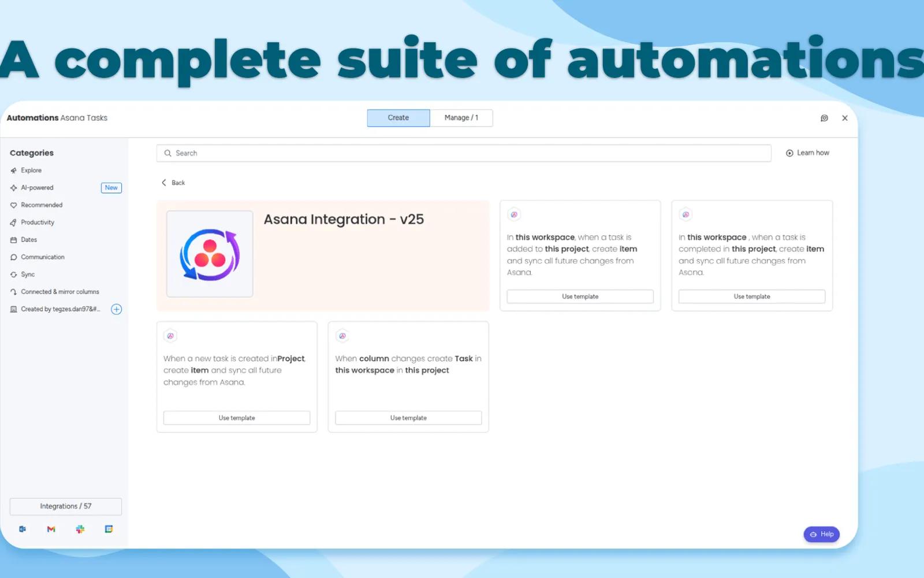The height and width of the screenshot is (578, 924).
Task: Open the Google Calendar integration icon
Action: coord(109,529)
